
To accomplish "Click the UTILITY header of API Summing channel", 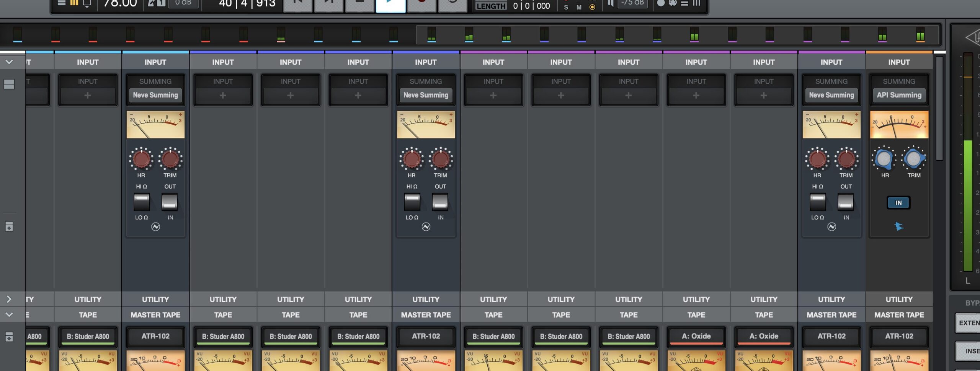I will 899,299.
